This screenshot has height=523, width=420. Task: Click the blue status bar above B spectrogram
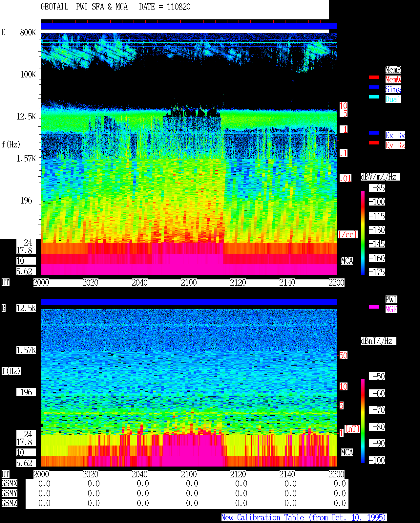point(189,302)
